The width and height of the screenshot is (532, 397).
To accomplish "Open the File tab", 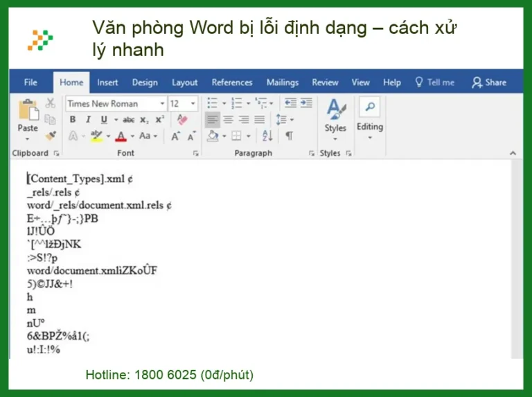I will pos(30,82).
